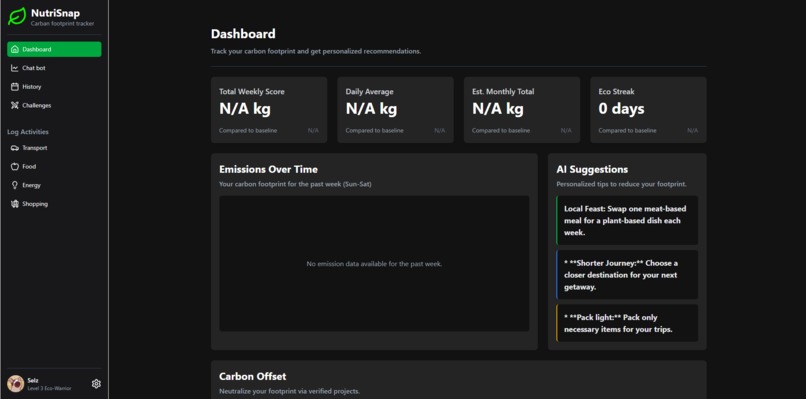Click the main 'Dashboard' page heading
Viewport: 806px width, 399px height.
coord(243,34)
